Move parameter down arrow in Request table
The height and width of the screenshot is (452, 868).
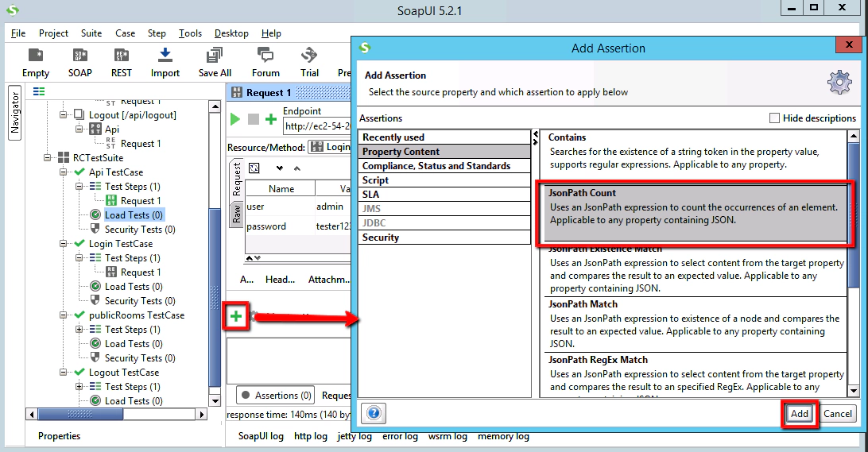click(279, 168)
